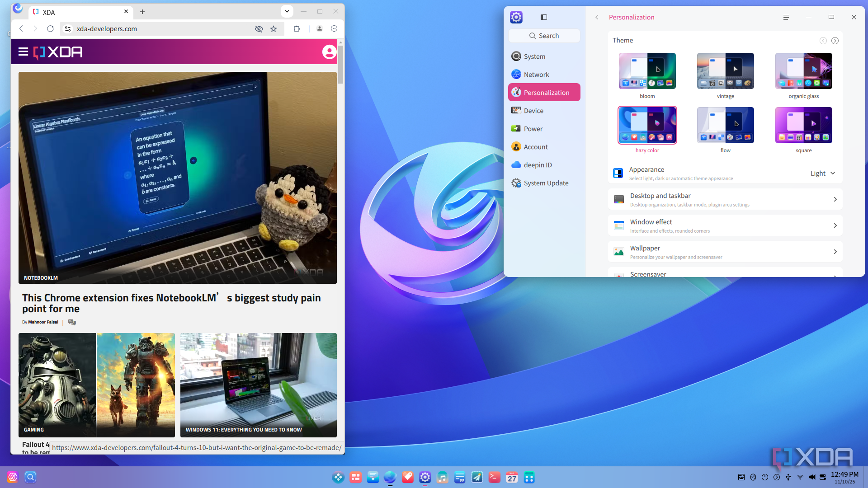The image size is (868, 488).
Task: Toggle browser tracking protection eye icon
Action: [259, 28]
